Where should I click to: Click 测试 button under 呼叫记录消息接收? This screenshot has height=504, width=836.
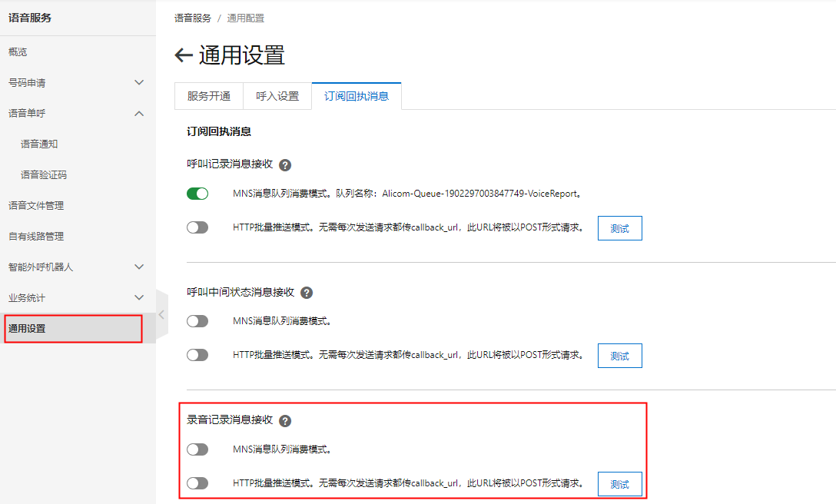pos(619,228)
